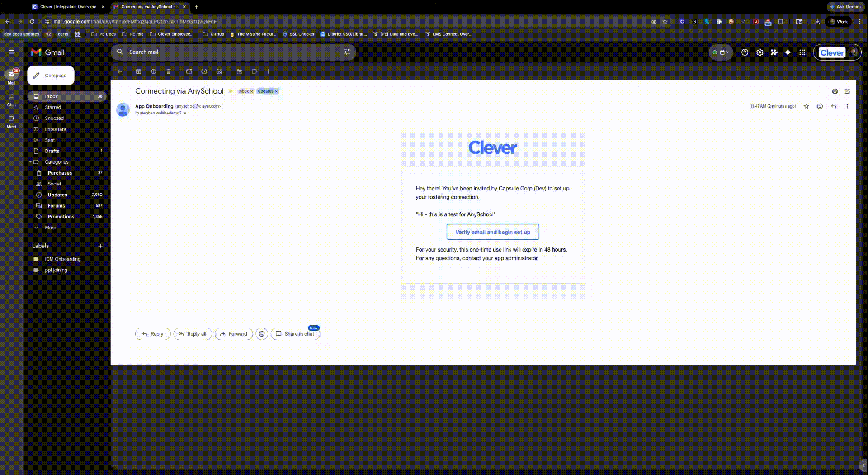This screenshot has height=475, width=868.
Task: Open the Promotions category
Action: 67,217
